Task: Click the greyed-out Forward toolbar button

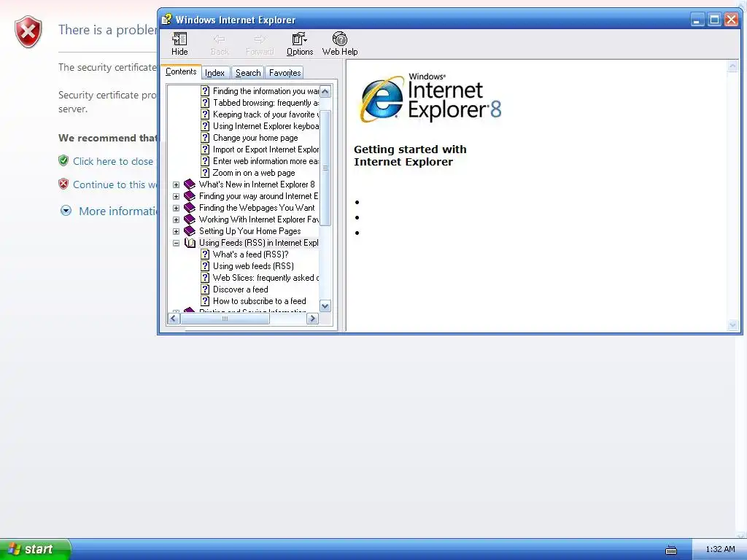Action: [260, 44]
